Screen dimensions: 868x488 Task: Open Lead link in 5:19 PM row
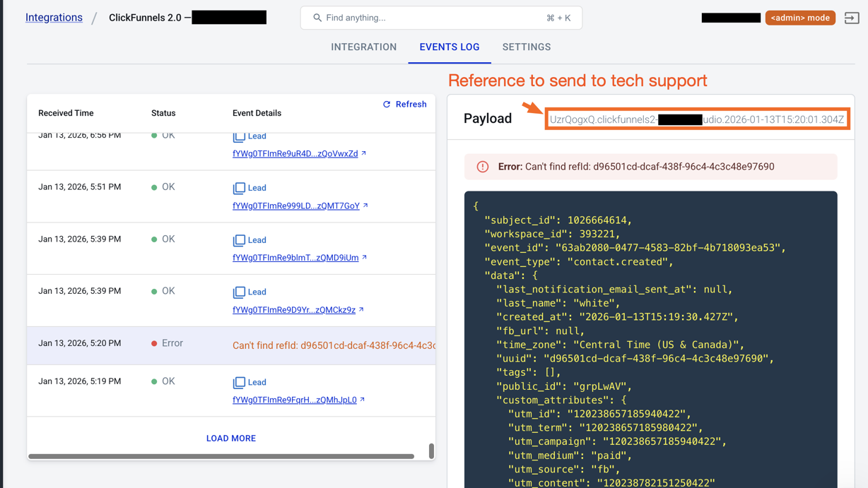click(257, 382)
